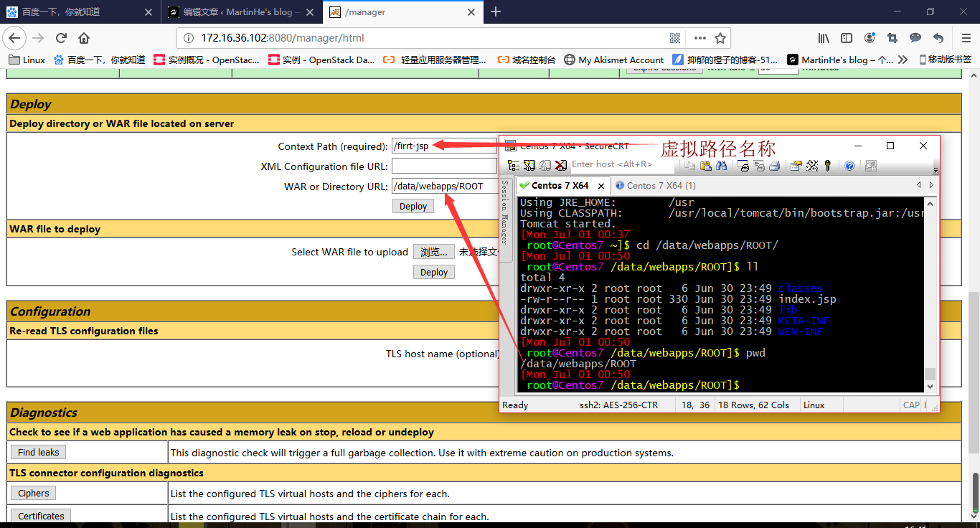The image size is (980, 528).
Task: Open SecureCRT Help via question mark icon
Action: (x=849, y=166)
